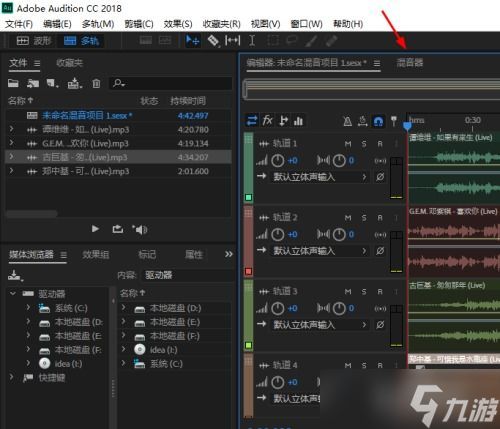Select the Slip tool

tap(233, 41)
